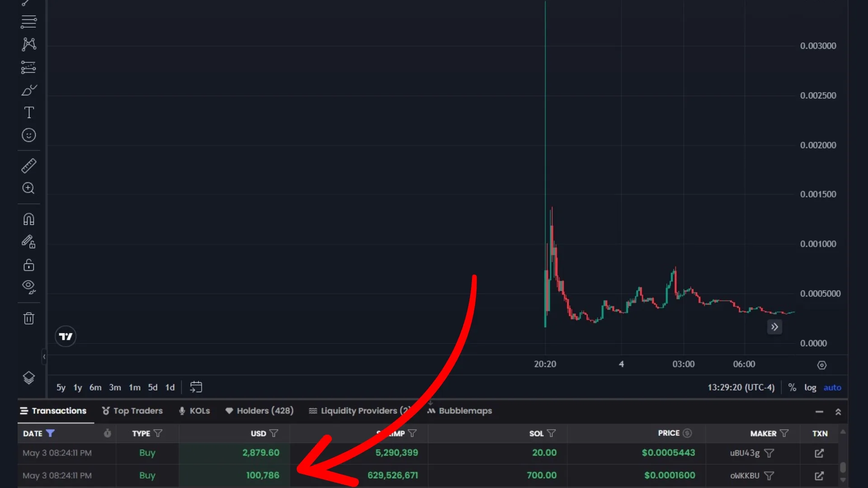Switch to KOLs tab

[x=194, y=411]
